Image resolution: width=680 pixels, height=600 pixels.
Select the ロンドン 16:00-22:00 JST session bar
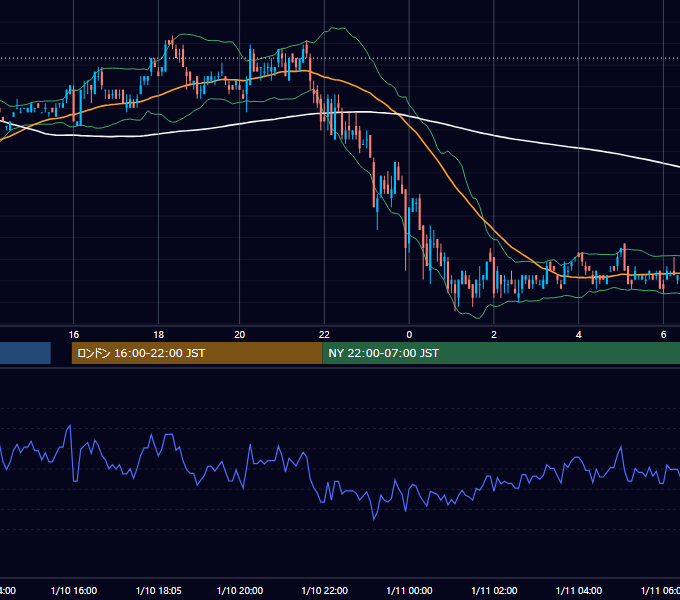(197, 353)
